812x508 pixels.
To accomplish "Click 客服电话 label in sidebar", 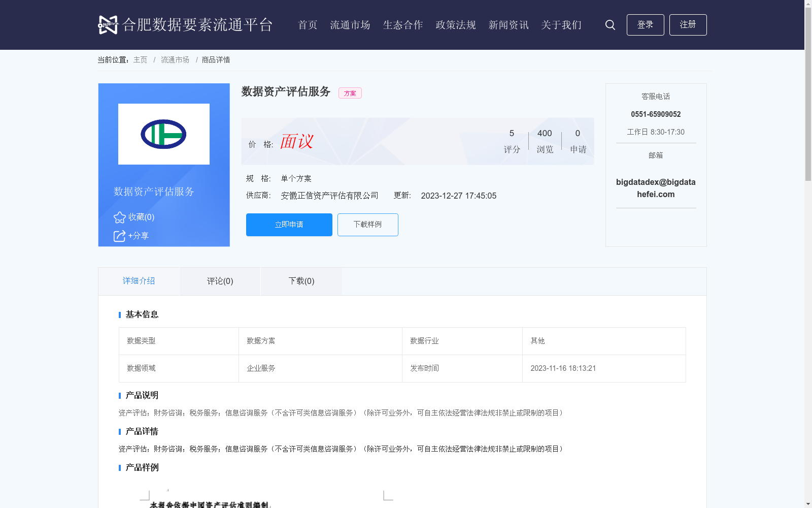I will pos(656,97).
